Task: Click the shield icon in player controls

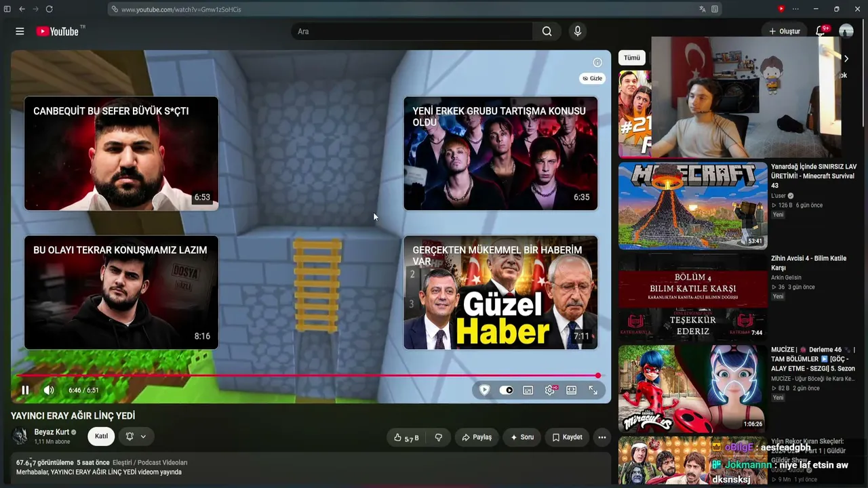Action: point(484,390)
